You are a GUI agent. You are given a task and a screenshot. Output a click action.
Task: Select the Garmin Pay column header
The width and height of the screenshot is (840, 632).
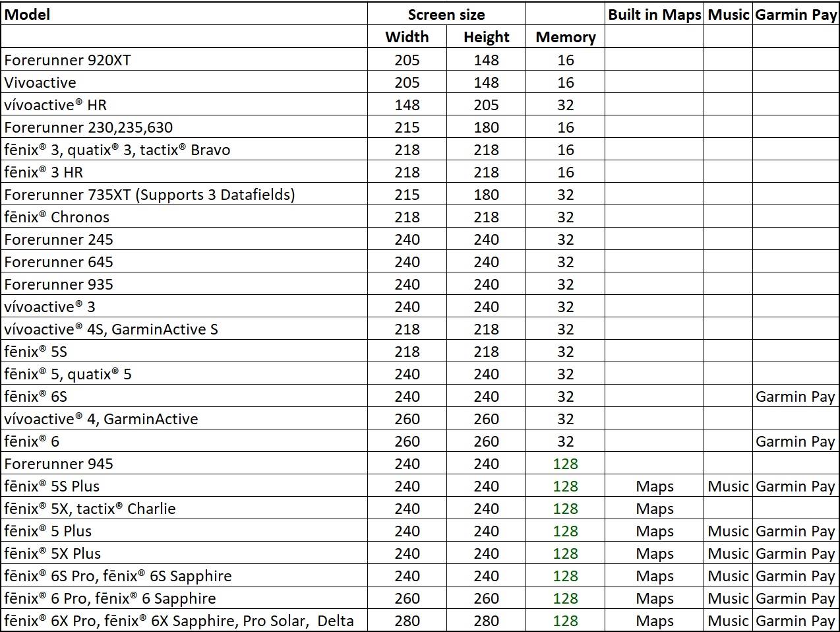pyautogui.click(x=795, y=15)
